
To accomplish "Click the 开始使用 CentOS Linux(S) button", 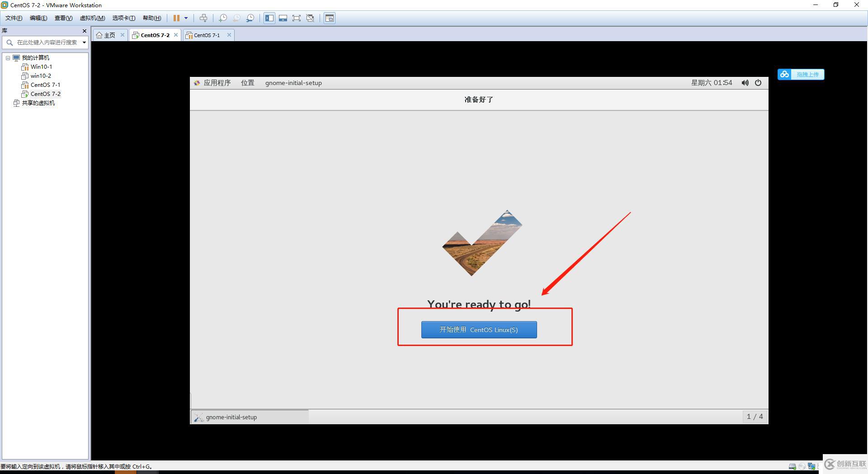I will (x=479, y=330).
